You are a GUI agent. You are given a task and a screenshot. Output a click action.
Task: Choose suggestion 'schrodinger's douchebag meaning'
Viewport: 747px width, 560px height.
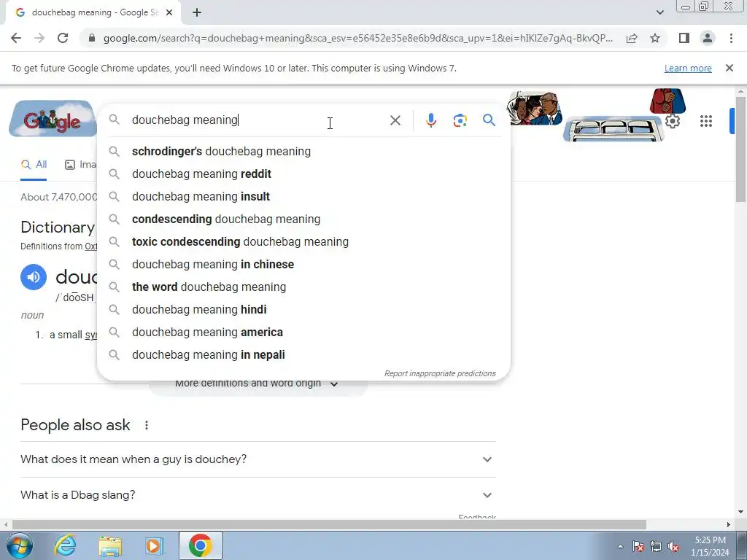(303, 152)
